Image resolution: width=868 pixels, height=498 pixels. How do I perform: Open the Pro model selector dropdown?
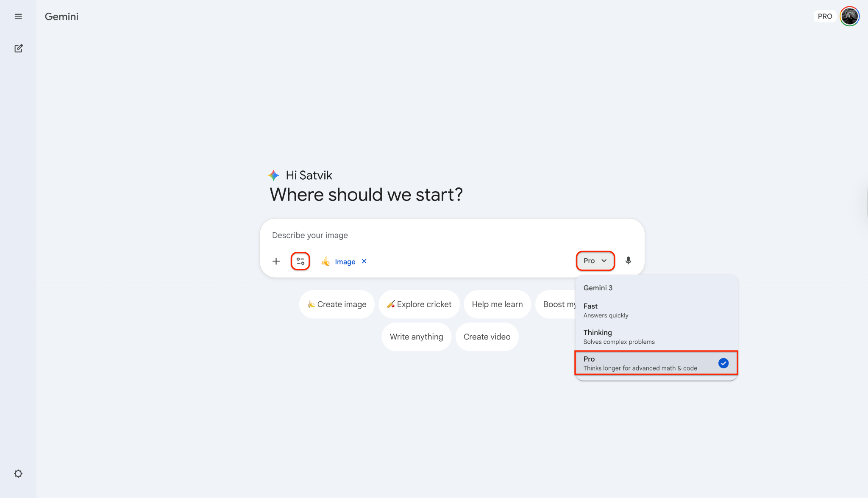[x=595, y=261]
